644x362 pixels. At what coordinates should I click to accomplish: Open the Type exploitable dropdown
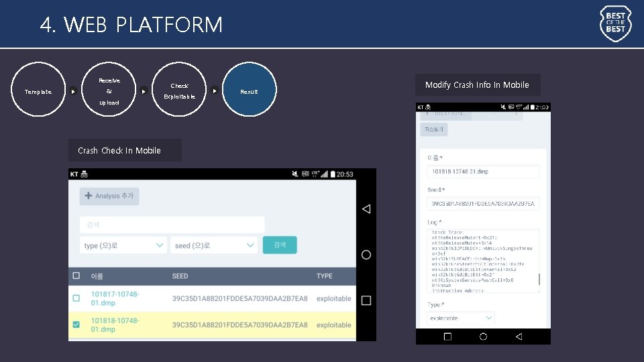click(461, 318)
